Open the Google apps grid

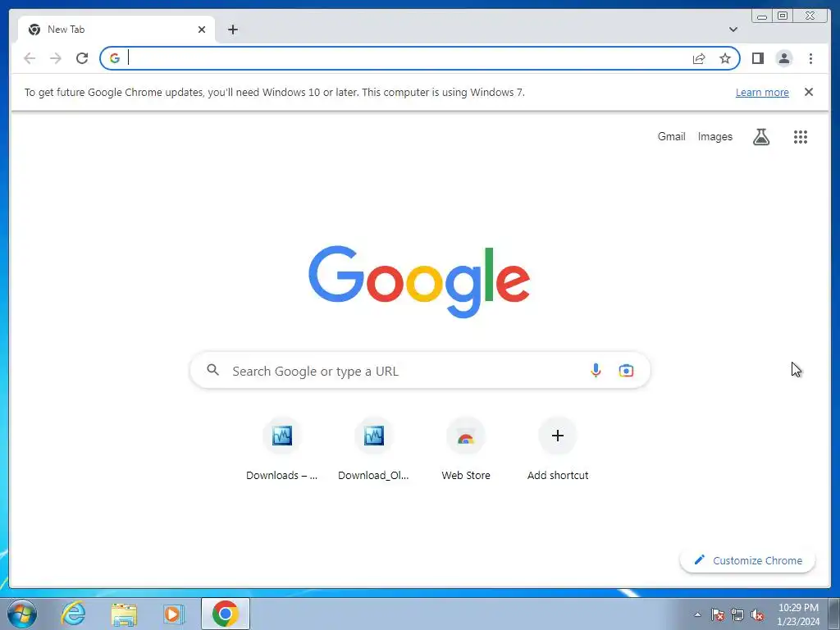[800, 137]
